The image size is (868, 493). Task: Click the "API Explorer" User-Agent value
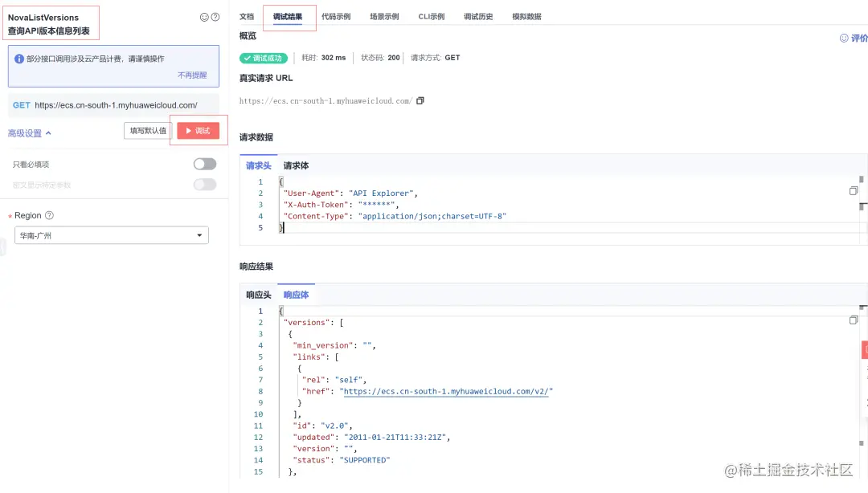381,194
